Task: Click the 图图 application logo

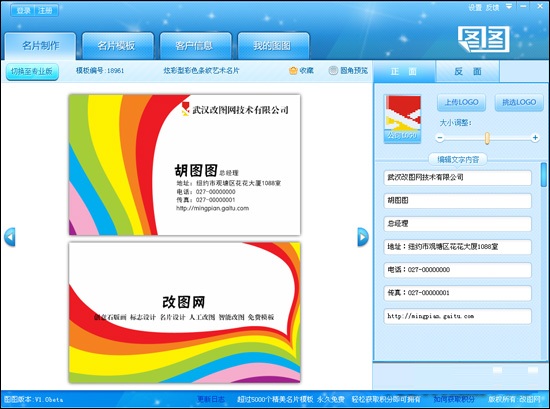Action: click(484, 39)
